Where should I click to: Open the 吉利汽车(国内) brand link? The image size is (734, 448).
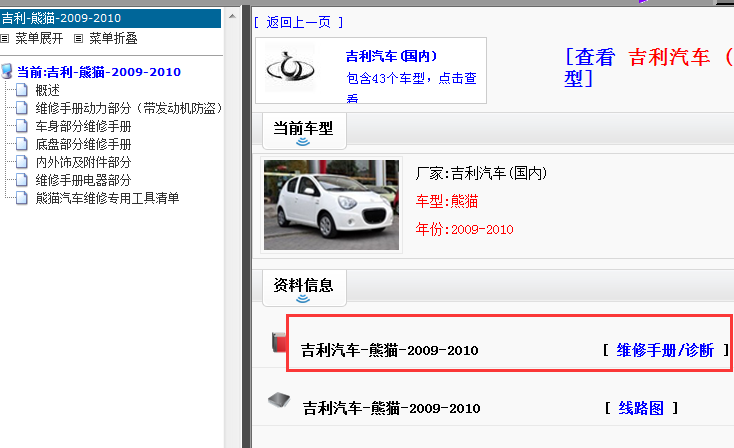pyautogui.click(x=391, y=56)
